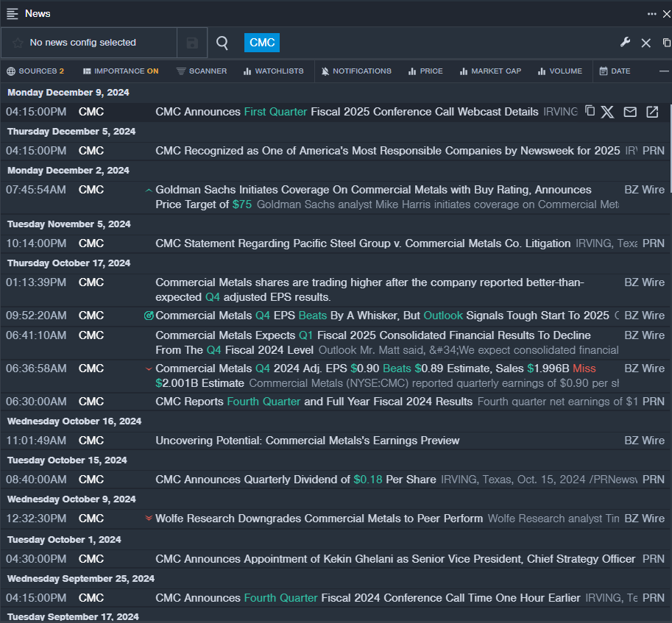Open the top headline in new window
The image size is (672, 623).
[652, 112]
